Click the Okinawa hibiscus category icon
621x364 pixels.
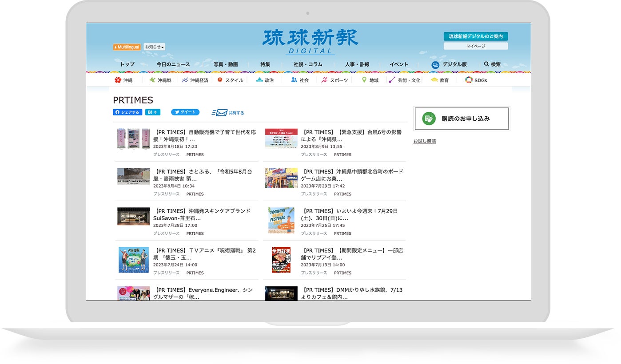118,80
